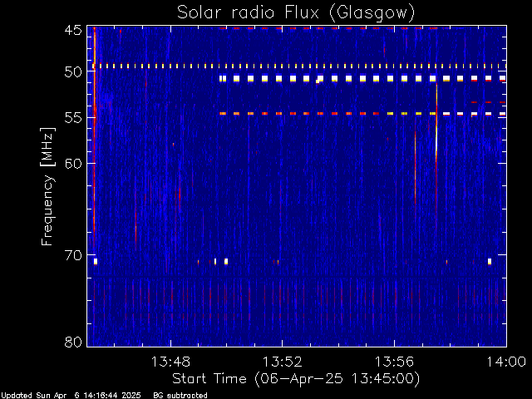Screen dimensions: 532x399
Task: Click the 80 frequency tick label
Action: click(x=73, y=342)
